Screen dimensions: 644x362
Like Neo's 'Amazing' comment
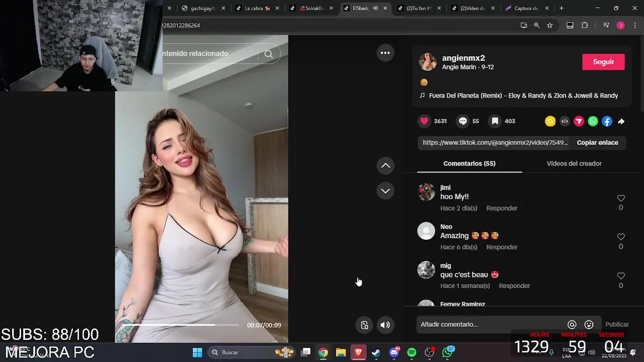(621, 237)
